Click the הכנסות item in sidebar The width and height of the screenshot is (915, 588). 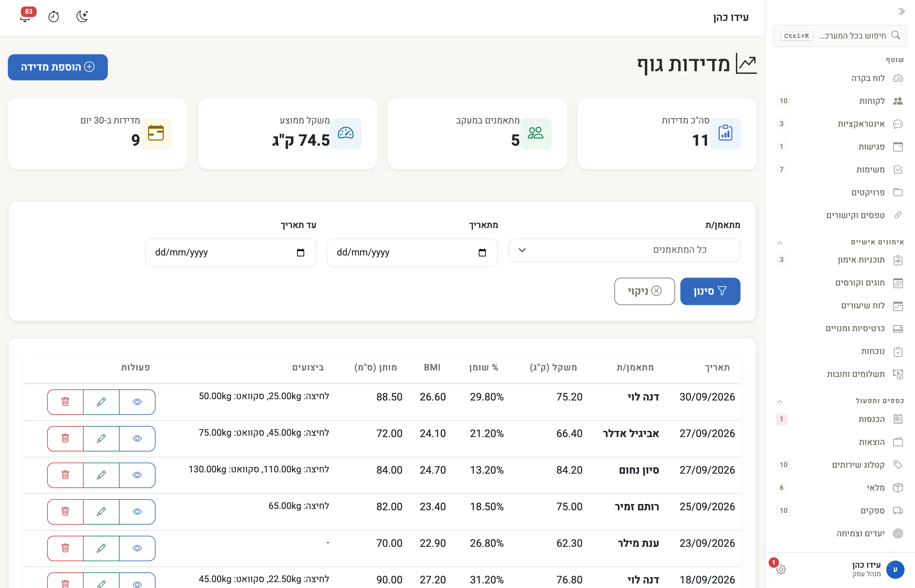tap(840, 419)
